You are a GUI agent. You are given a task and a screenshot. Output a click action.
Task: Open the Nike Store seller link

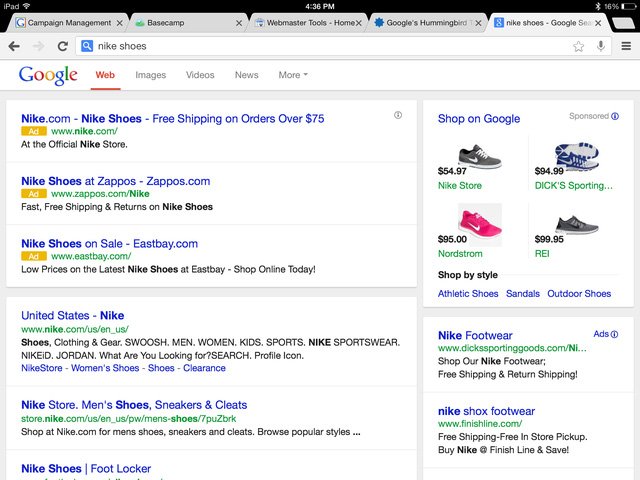tap(460, 186)
